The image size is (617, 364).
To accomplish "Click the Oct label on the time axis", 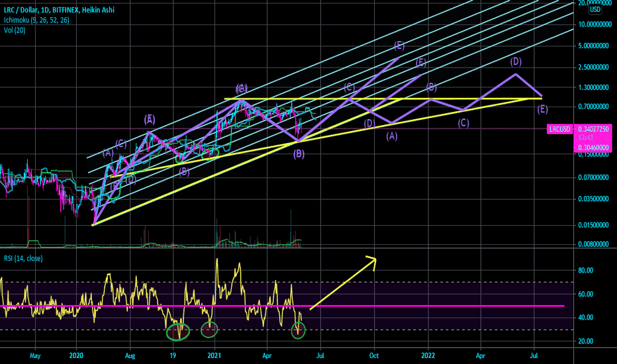I will point(374,356).
